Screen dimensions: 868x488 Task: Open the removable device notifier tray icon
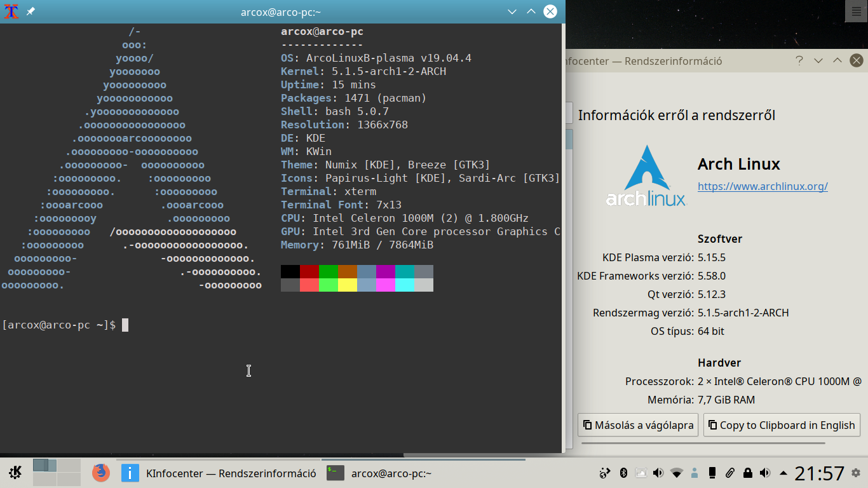click(x=712, y=473)
